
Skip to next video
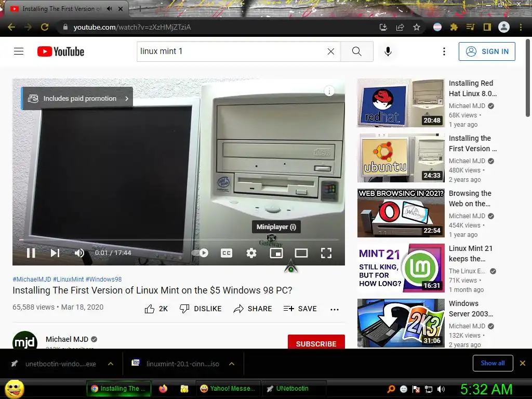(55, 253)
